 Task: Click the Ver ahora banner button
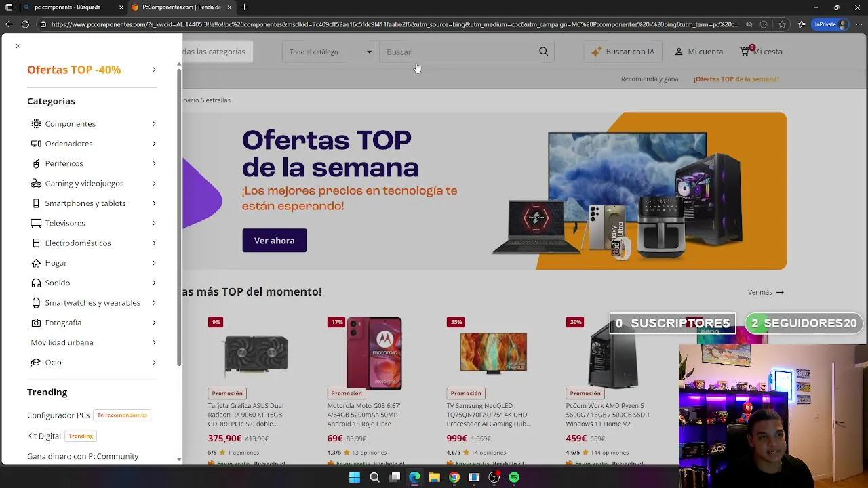pyautogui.click(x=274, y=241)
